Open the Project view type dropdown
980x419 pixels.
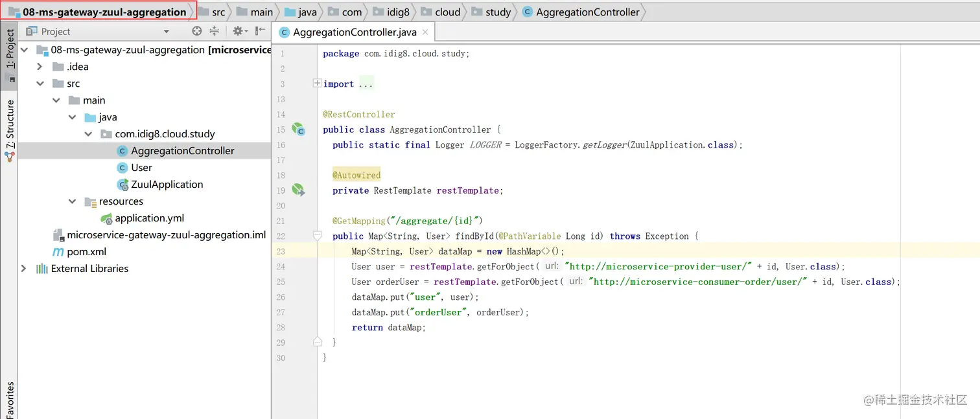coord(166,32)
